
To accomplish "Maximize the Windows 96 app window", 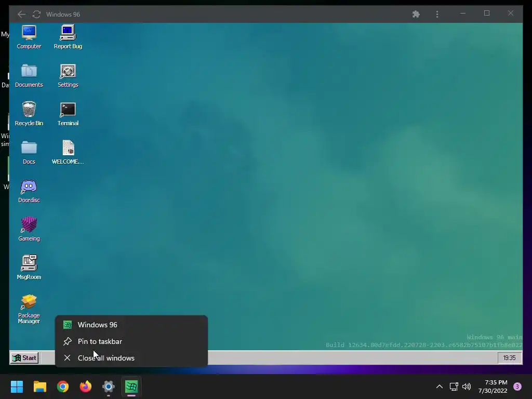I will [x=487, y=14].
